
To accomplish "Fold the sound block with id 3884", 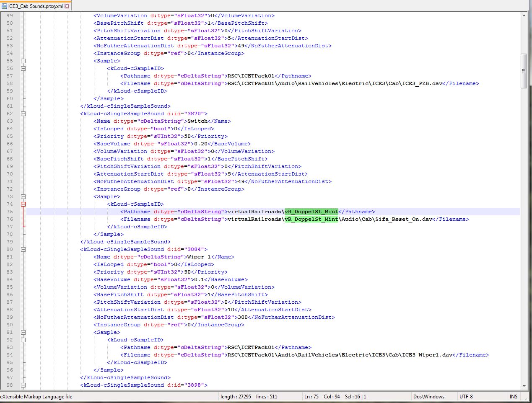I will pos(23,249).
